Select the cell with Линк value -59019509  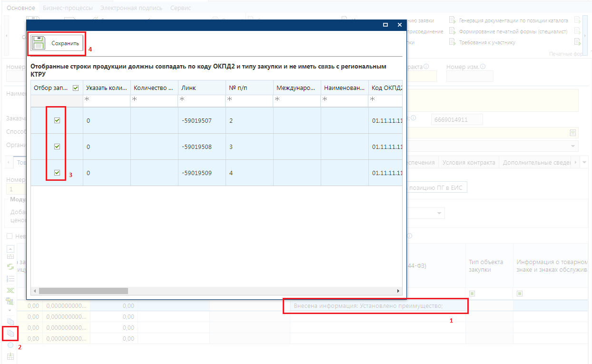pos(202,173)
